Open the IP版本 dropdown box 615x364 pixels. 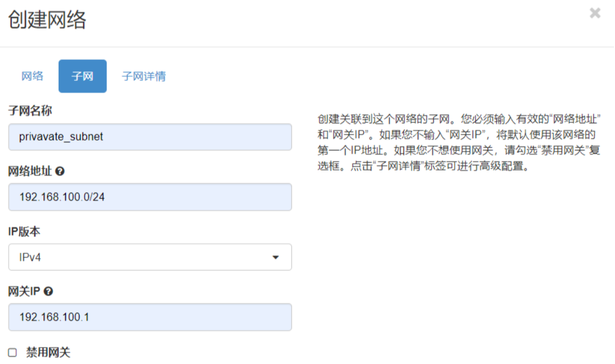150,257
